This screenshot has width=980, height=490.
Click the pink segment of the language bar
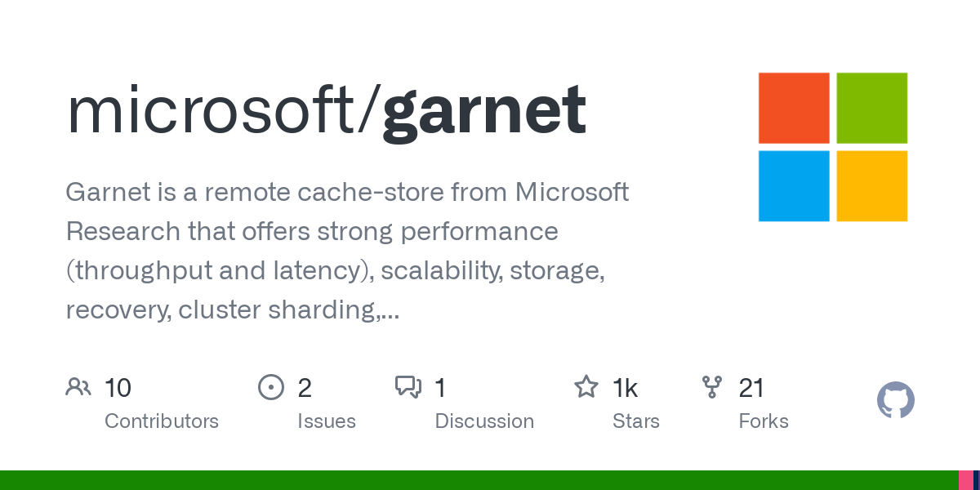click(965, 480)
